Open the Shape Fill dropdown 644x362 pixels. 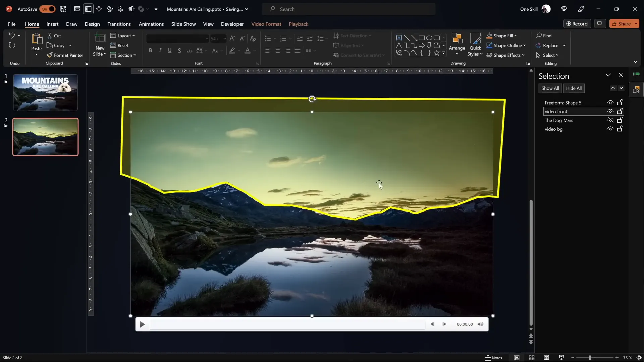point(501,36)
